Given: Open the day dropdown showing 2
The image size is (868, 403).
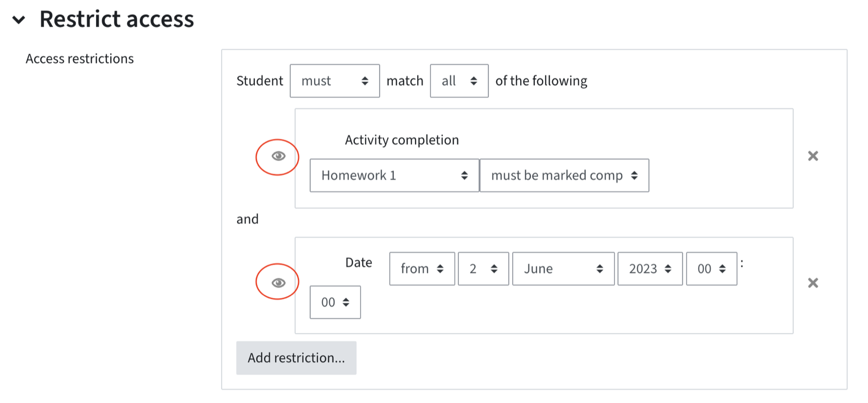Looking at the screenshot, I should pos(483,268).
